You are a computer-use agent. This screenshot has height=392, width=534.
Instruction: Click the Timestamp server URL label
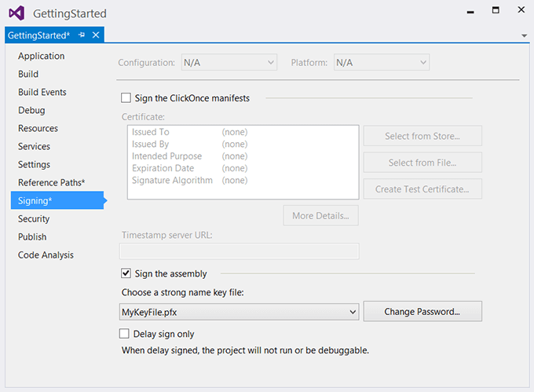click(x=166, y=235)
